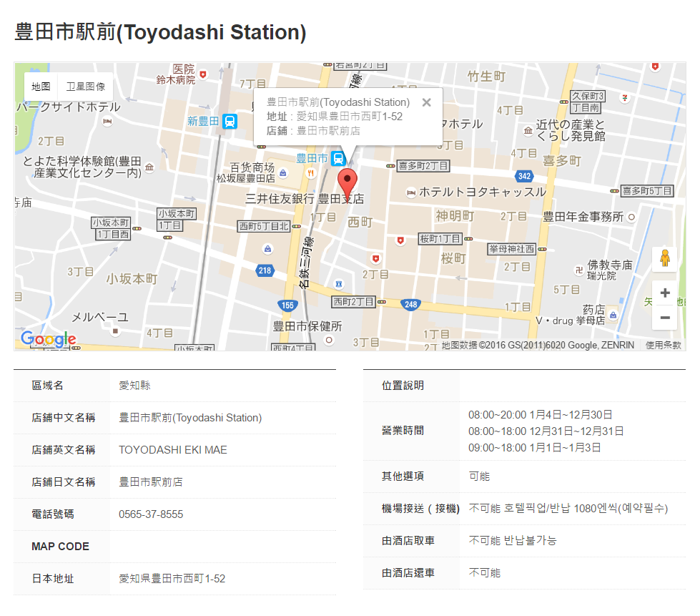The image size is (700, 616).
Task: Click the 喜多町5丁目 intersection label
Action: click(x=647, y=191)
